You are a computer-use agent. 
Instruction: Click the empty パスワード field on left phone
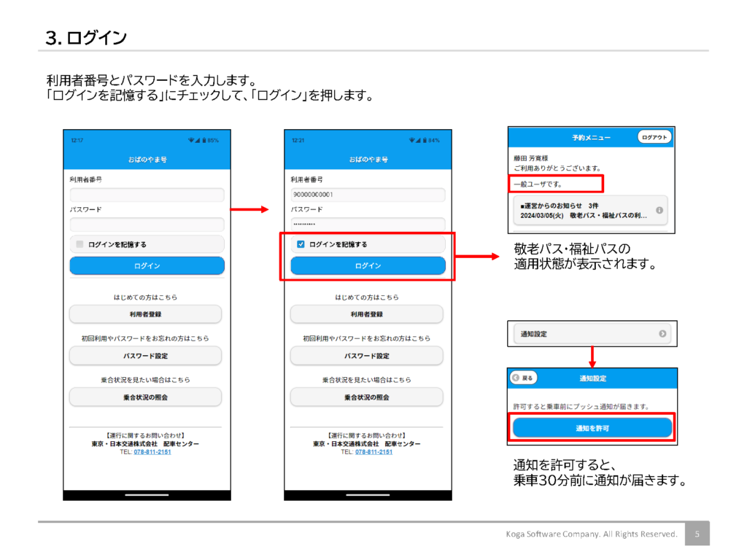pos(147,225)
